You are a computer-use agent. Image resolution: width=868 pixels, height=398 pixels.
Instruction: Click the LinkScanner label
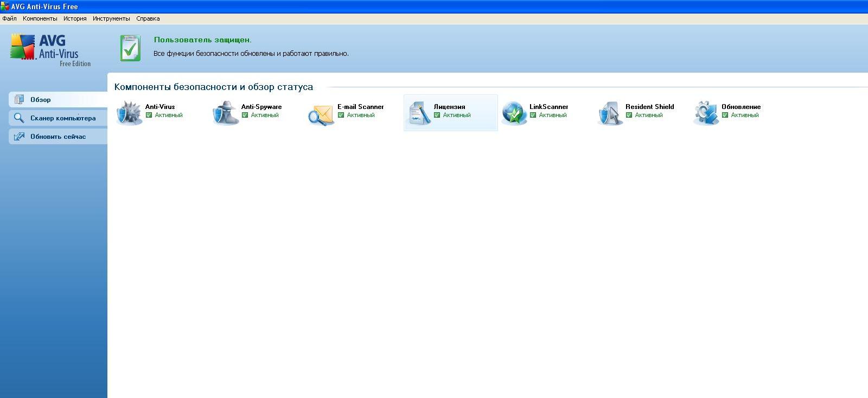point(549,107)
